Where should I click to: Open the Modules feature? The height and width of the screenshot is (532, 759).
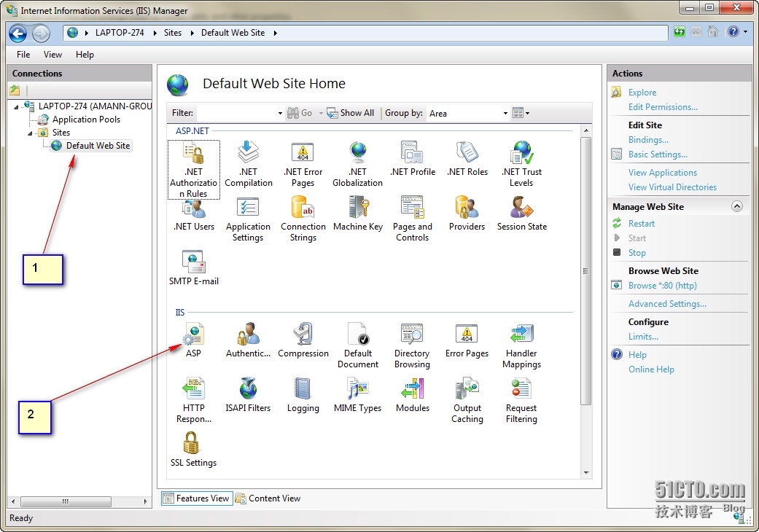(x=413, y=395)
